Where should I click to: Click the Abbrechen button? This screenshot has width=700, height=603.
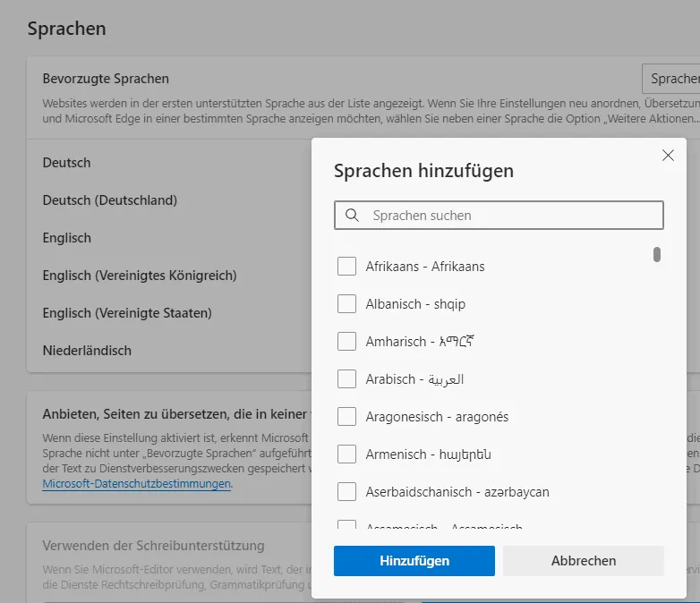point(583,561)
